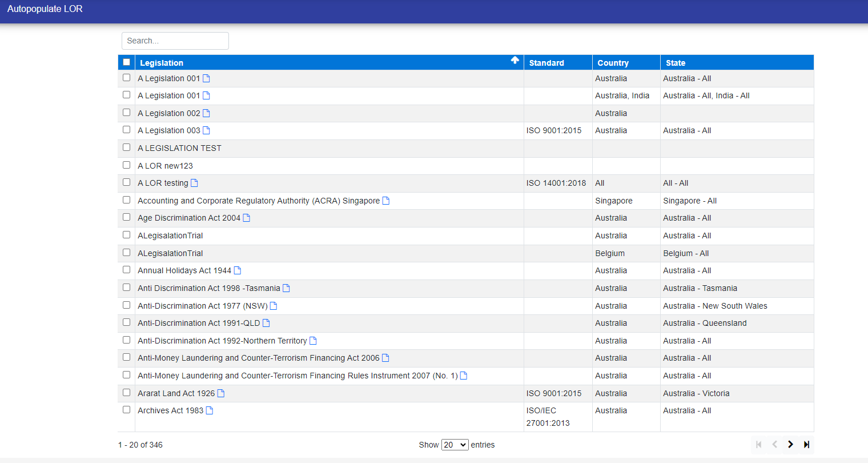Click document icon beside Annual Holidays Act 1944
Screen dimensions: 868x463
(238, 270)
